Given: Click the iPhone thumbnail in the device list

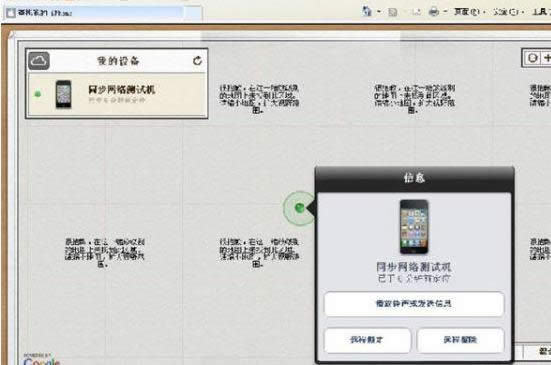Looking at the screenshot, I should coord(64,94).
